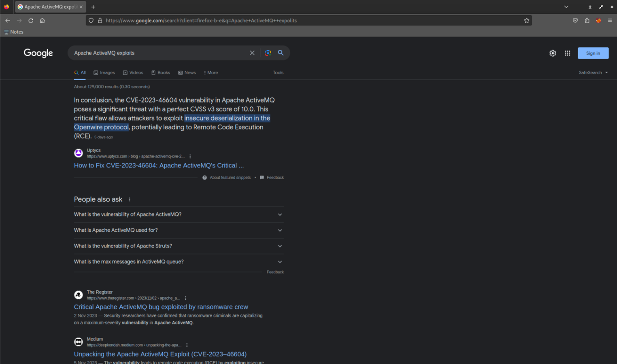Expand "What is Apache ActiveMQ used for?"
The height and width of the screenshot is (364, 617).
178,230
